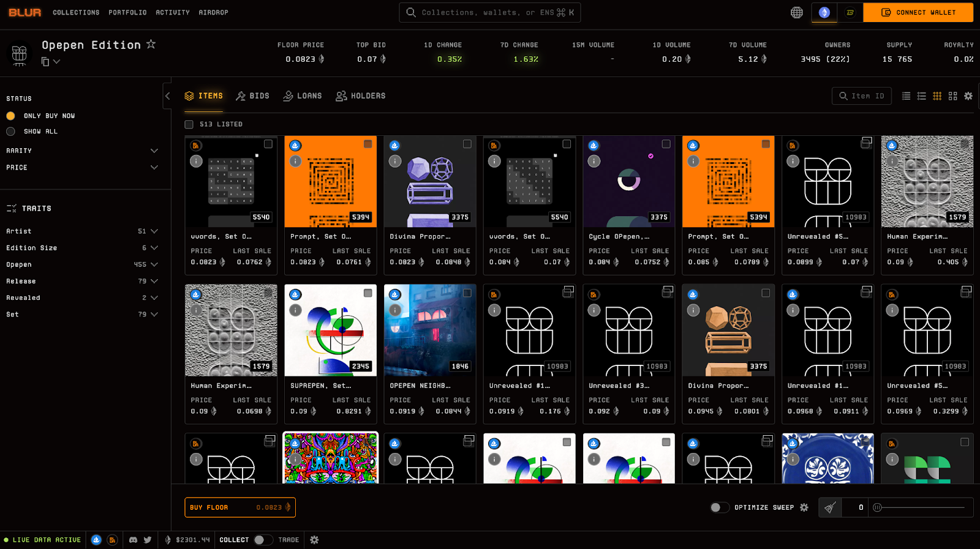Click the sweep count number field
This screenshot has width=980, height=549.
coord(855,507)
